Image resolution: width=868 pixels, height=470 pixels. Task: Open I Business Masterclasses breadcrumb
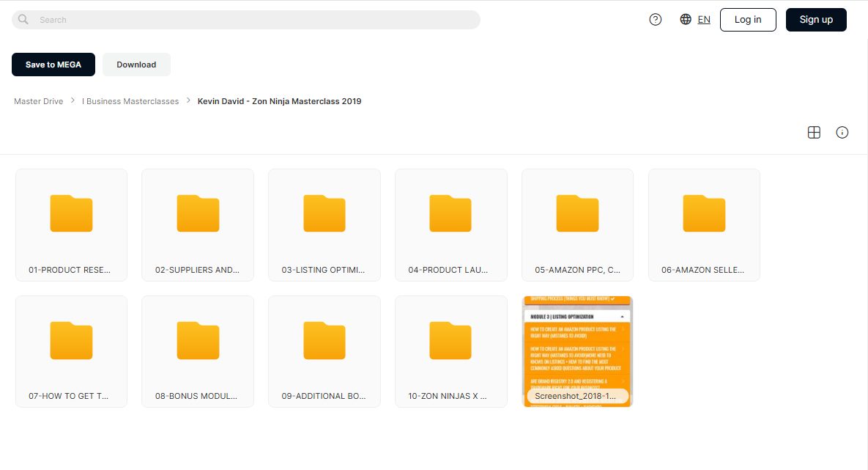pyautogui.click(x=130, y=101)
